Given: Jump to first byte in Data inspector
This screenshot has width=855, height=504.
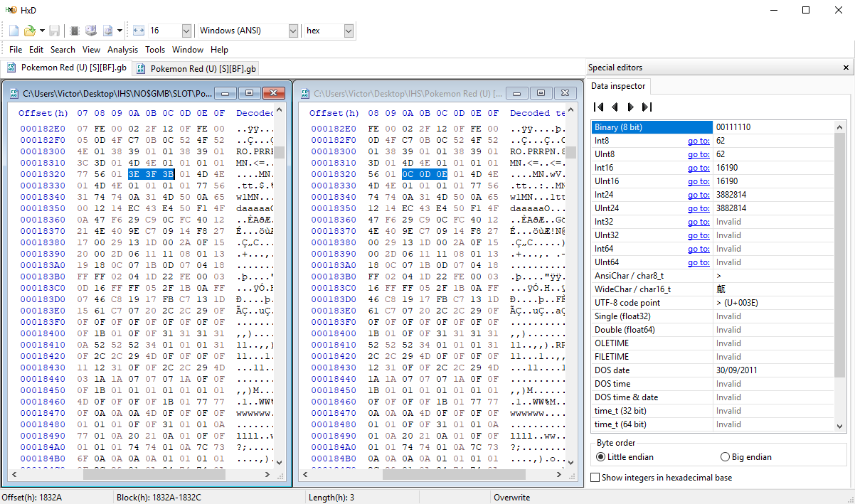Looking at the screenshot, I should coord(598,107).
